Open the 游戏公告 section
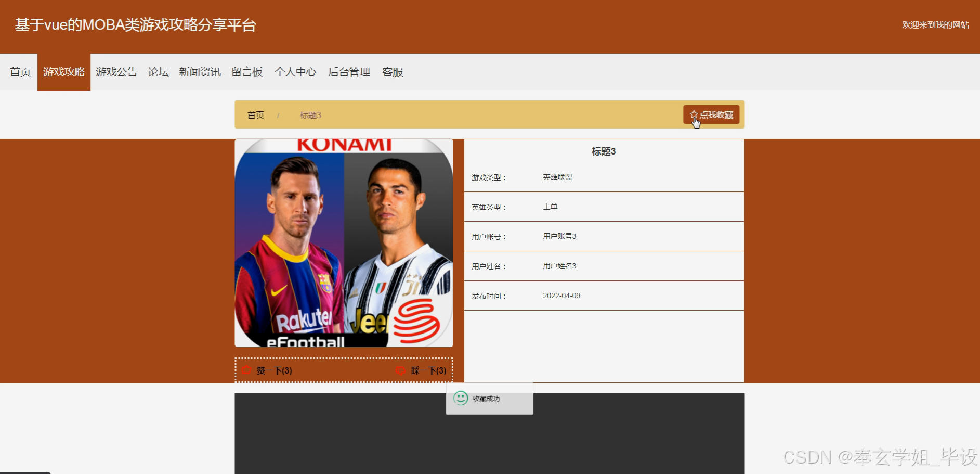 (116, 72)
